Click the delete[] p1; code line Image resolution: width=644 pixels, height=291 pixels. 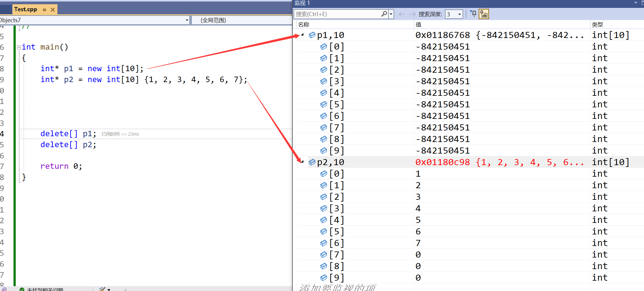click(x=68, y=134)
